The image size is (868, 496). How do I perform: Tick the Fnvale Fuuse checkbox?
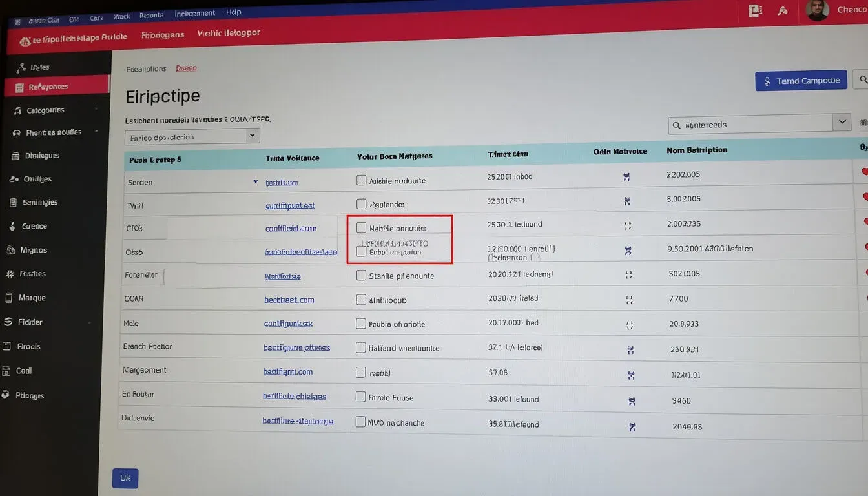(361, 397)
